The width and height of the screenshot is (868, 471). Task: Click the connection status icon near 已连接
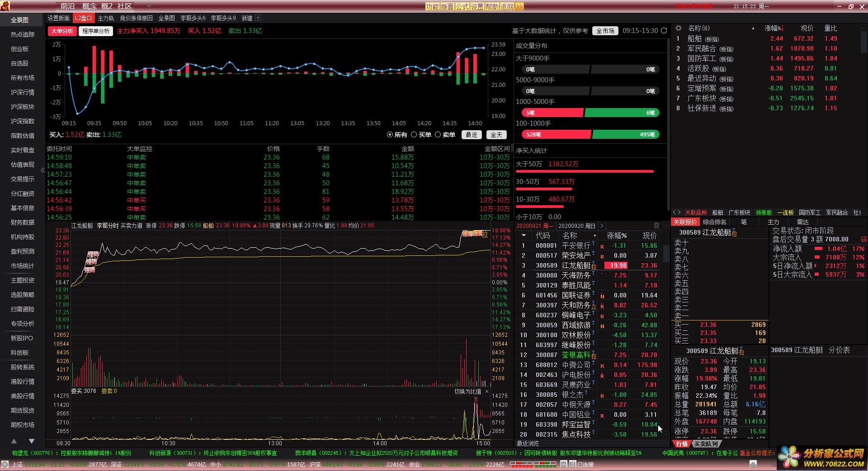(x=563, y=464)
